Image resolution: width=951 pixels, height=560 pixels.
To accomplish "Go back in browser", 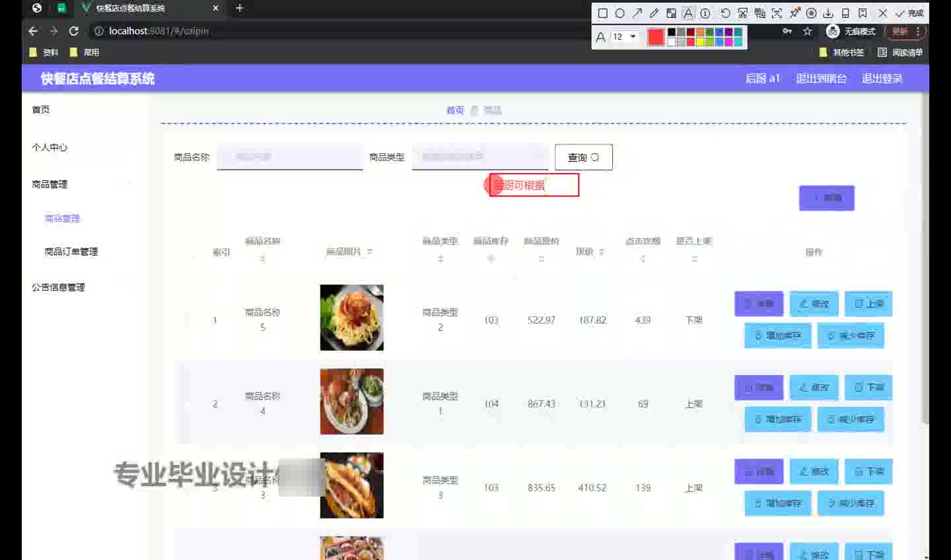I will [33, 31].
